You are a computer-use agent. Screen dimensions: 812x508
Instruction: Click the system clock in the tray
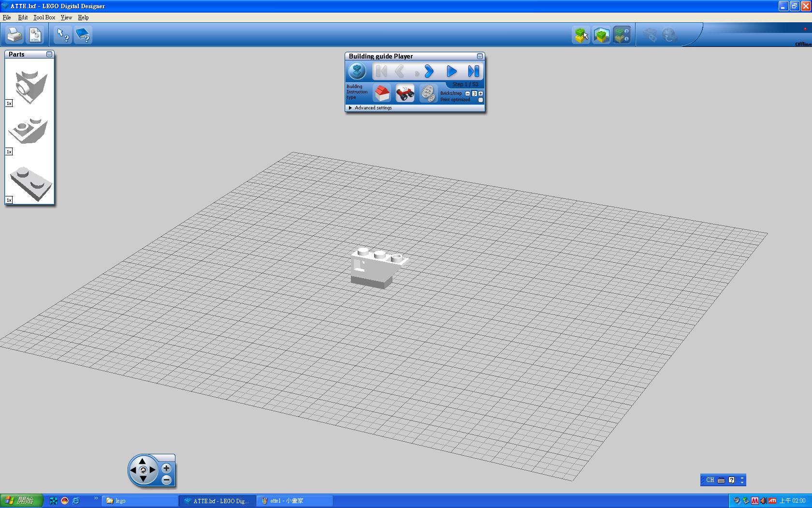click(793, 501)
